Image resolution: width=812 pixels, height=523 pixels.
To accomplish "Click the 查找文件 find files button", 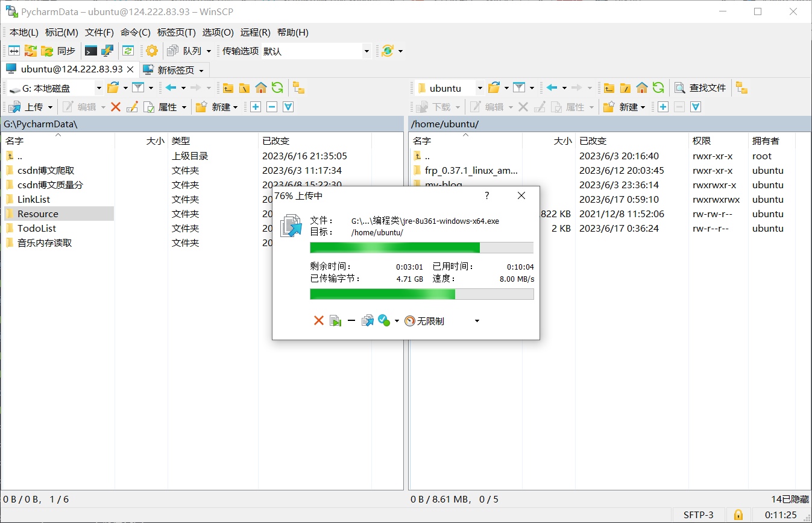I will [x=700, y=88].
